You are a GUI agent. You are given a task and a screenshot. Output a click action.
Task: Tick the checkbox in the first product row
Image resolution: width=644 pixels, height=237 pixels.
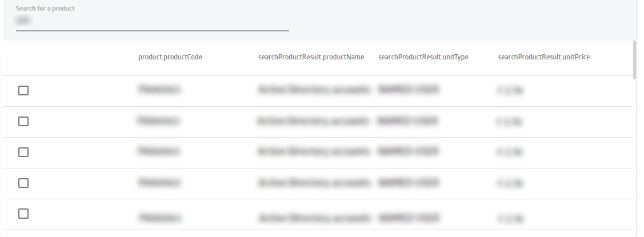(23, 90)
